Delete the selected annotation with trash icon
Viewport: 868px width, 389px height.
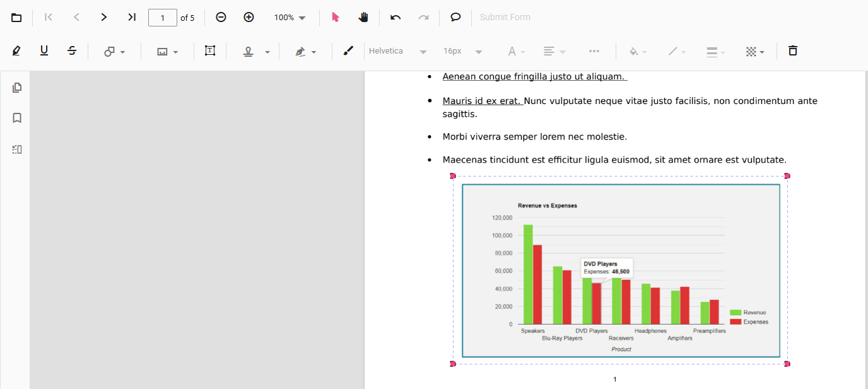click(793, 51)
